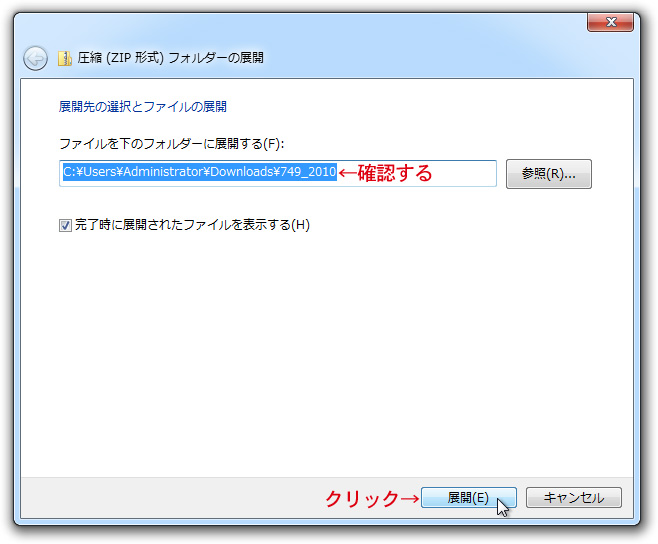Open folder browser with 参照(R)... button

(548, 173)
